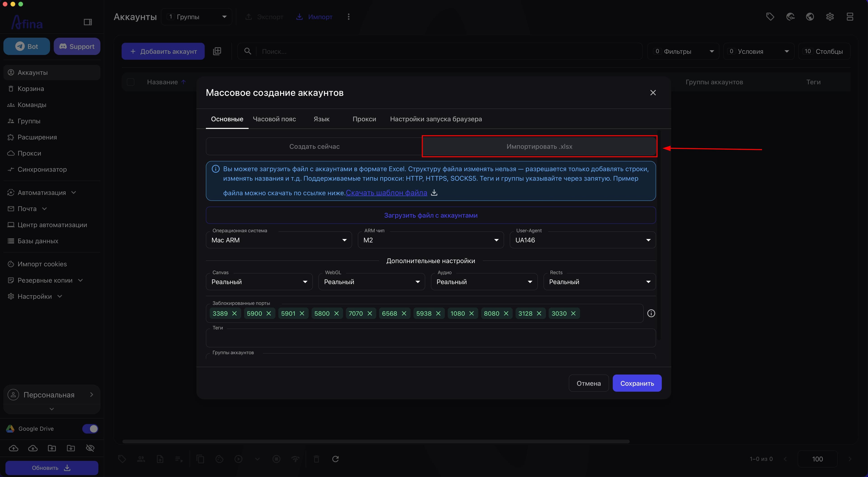
Task: Click the Обновить update button
Action: 52,468
